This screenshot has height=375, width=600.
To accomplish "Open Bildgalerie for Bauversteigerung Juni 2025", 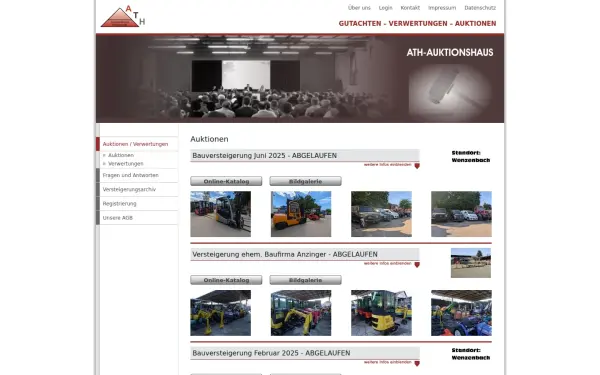I will pyautogui.click(x=305, y=181).
